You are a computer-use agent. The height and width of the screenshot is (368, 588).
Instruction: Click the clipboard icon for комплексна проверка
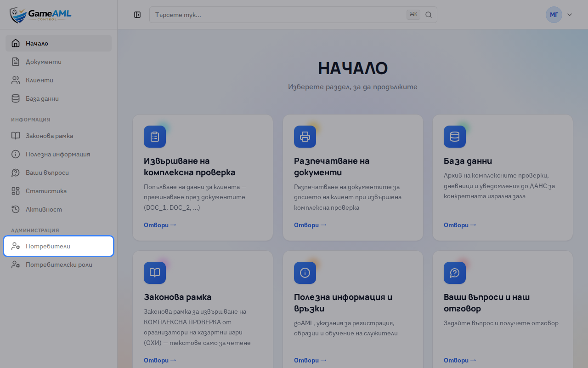pos(155,137)
